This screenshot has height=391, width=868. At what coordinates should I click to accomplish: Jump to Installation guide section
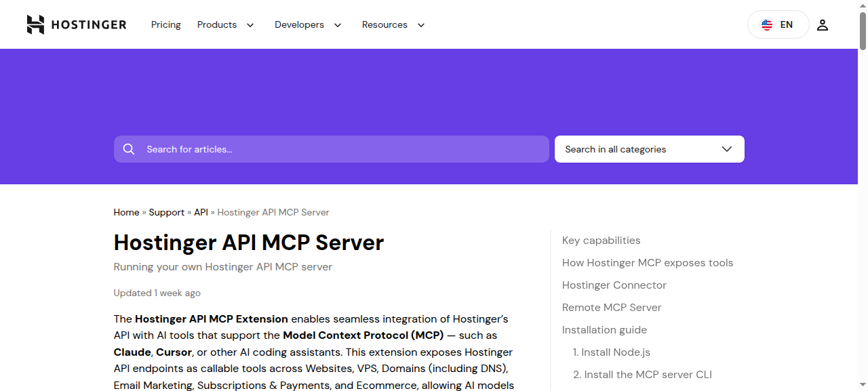tap(605, 330)
